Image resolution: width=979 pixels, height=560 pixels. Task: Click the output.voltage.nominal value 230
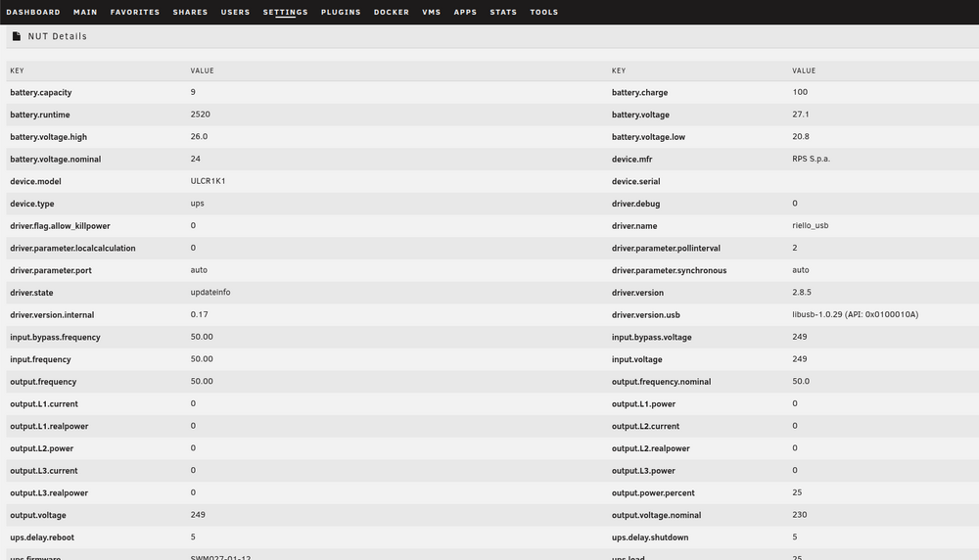[800, 515]
